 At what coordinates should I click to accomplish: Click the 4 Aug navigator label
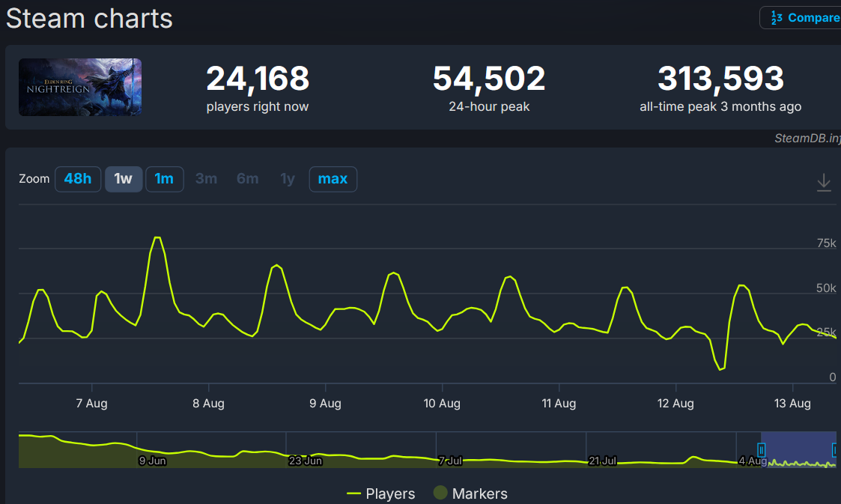(753, 461)
